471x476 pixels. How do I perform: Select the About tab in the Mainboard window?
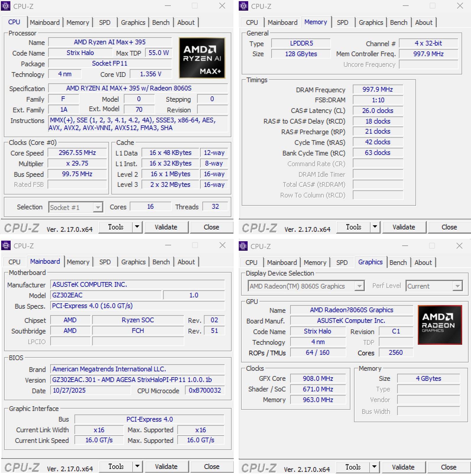(186, 262)
